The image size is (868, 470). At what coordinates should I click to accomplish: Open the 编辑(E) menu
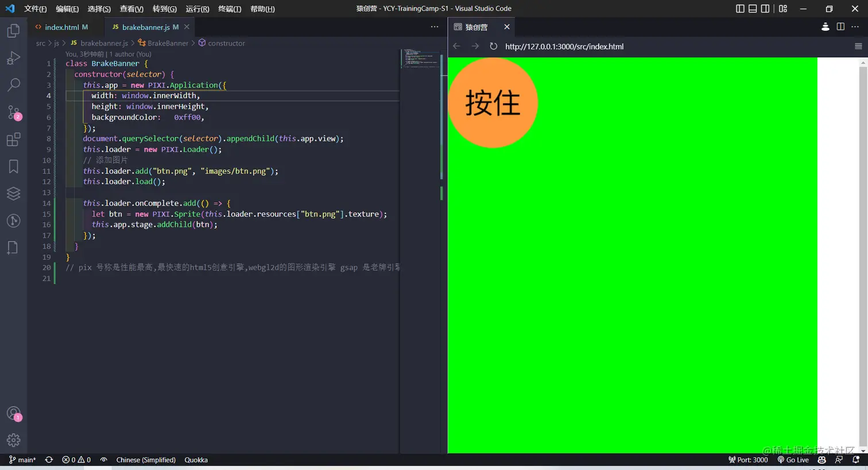[x=67, y=9]
